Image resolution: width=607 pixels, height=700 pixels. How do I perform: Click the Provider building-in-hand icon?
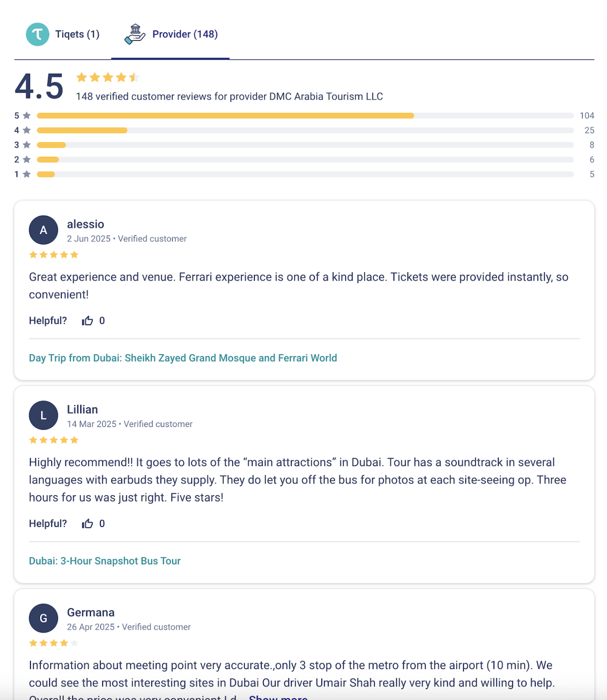tap(134, 35)
